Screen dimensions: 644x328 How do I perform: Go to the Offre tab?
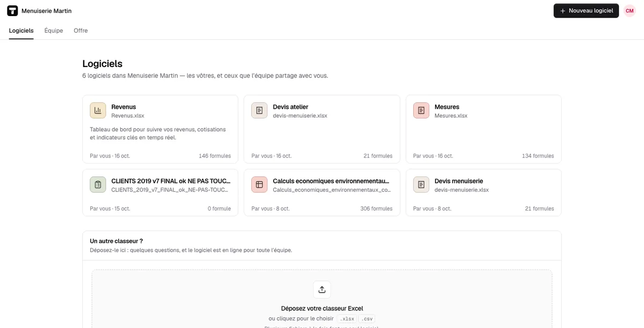81,31
